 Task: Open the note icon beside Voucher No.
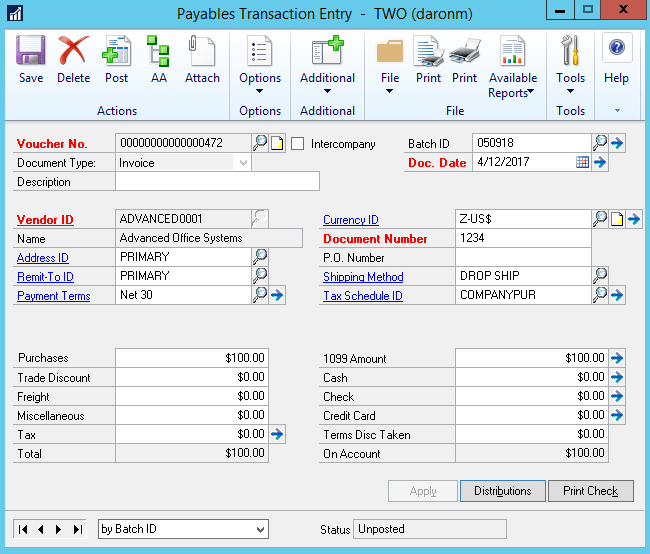tap(277, 143)
